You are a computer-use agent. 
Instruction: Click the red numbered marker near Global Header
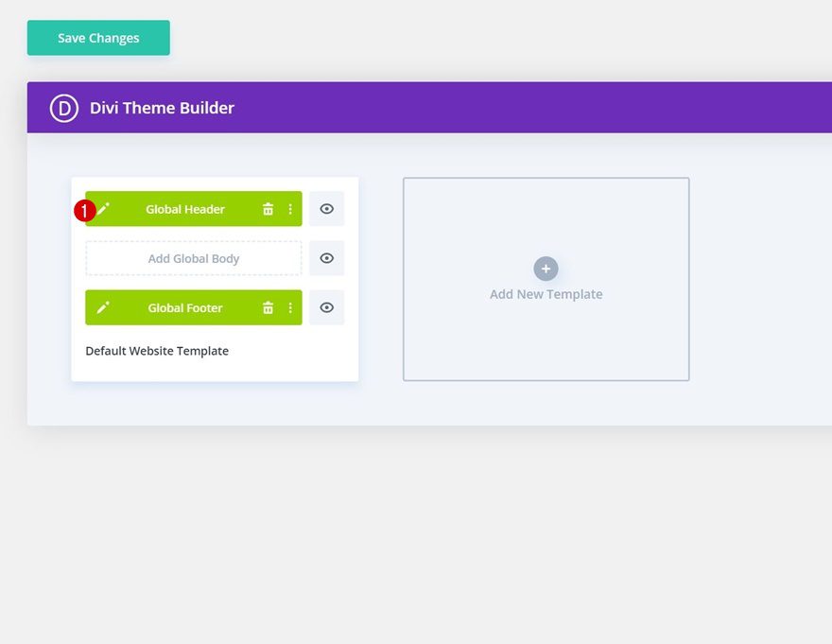click(x=83, y=210)
